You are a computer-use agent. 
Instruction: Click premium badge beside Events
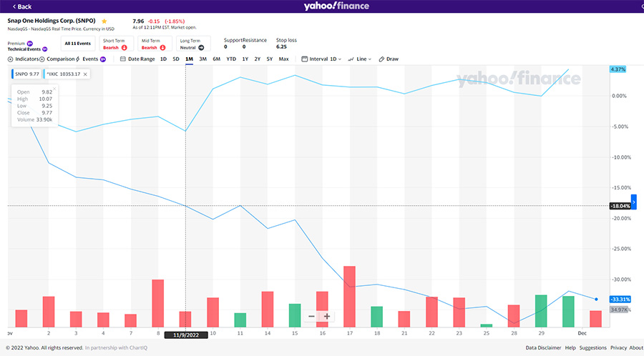pos(103,59)
